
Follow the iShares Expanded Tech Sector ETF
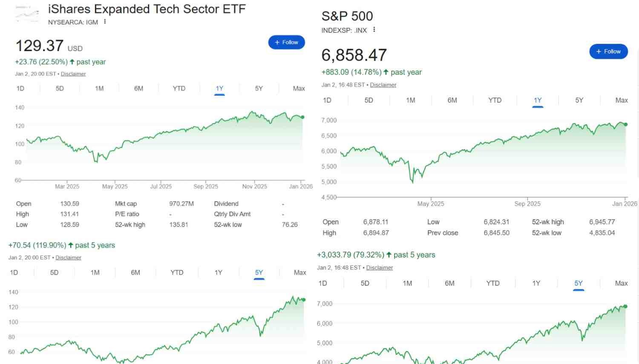pos(286,42)
